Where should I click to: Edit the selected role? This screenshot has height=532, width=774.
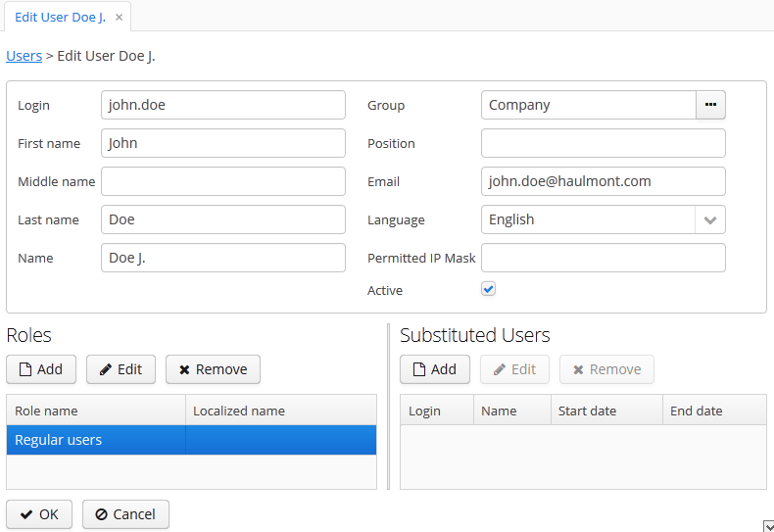pyautogui.click(x=121, y=369)
